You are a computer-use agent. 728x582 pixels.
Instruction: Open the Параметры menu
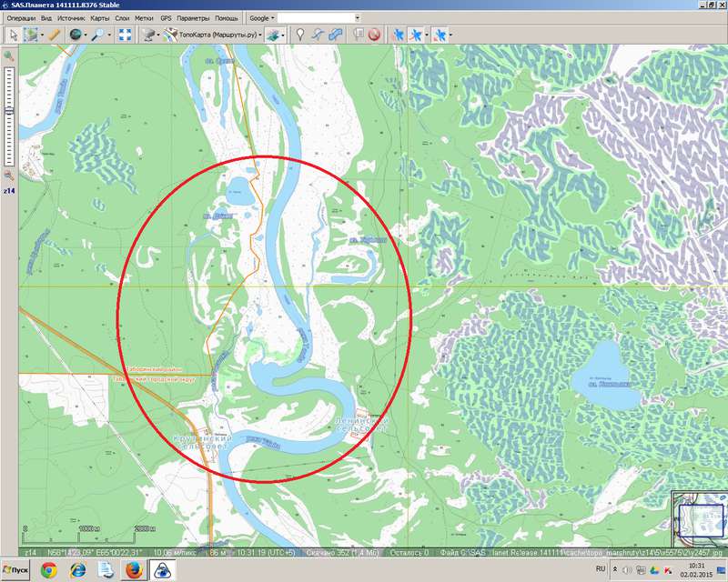(191, 17)
